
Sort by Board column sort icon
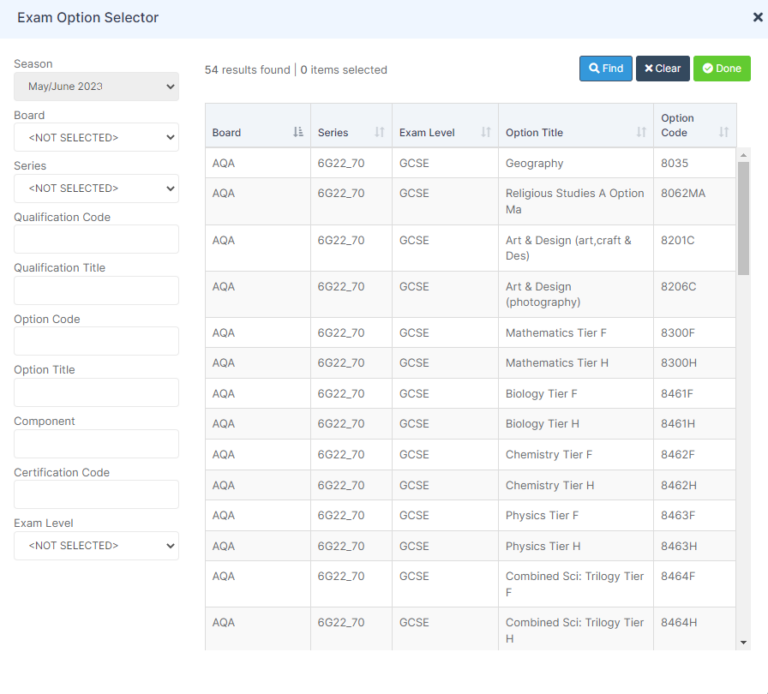point(298,133)
